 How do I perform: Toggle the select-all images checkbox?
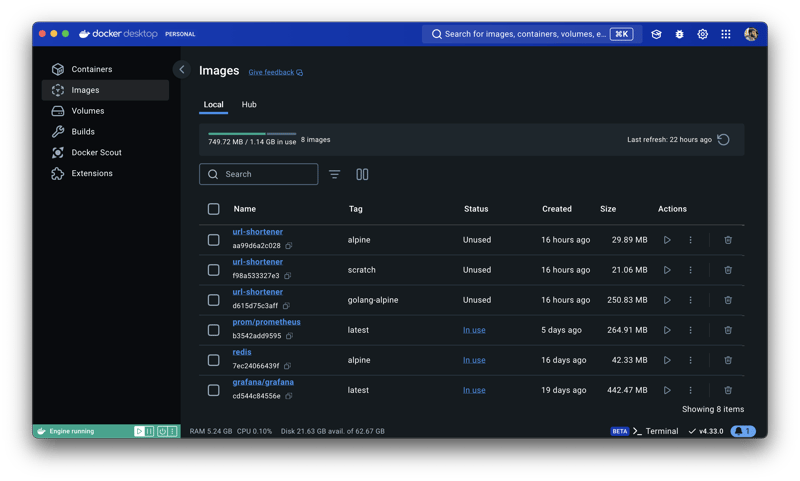(x=213, y=209)
